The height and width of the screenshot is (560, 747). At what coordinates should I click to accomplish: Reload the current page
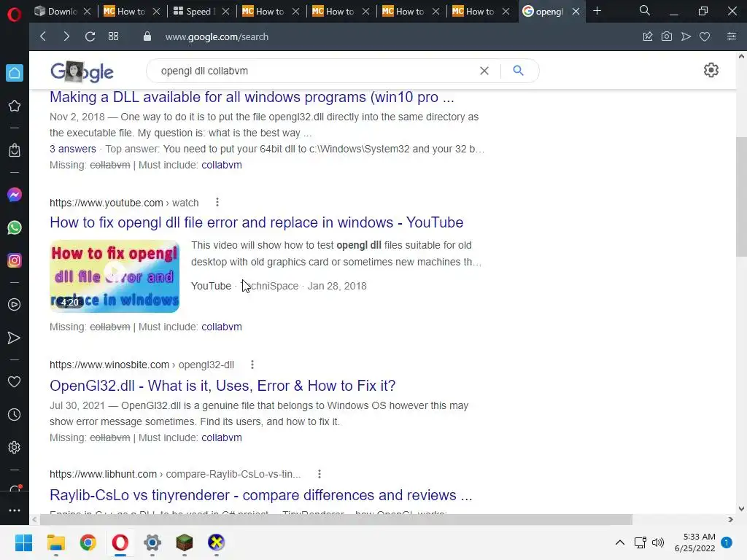(x=90, y=36)
